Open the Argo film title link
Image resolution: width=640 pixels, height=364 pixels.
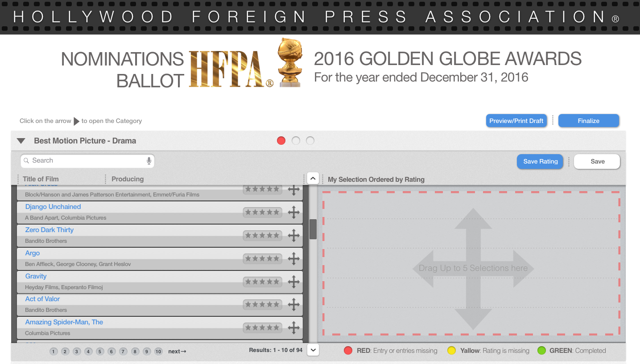tap(33, 253)
